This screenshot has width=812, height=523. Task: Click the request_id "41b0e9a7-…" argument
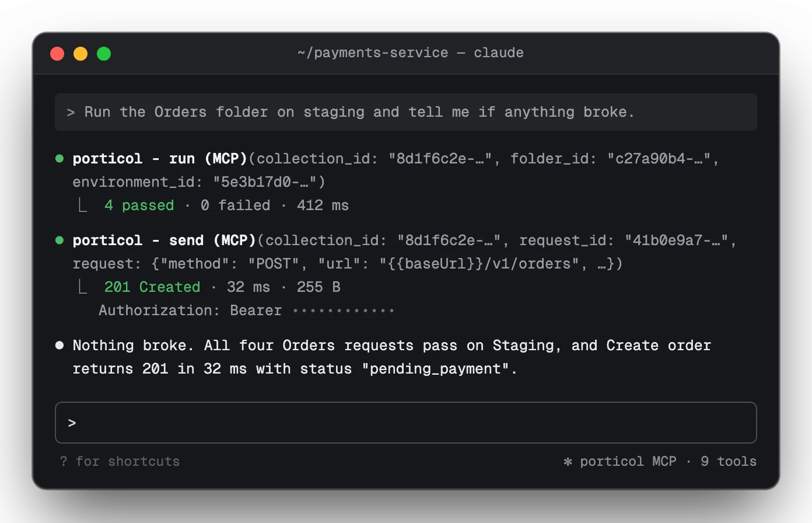tap(624, 240)
